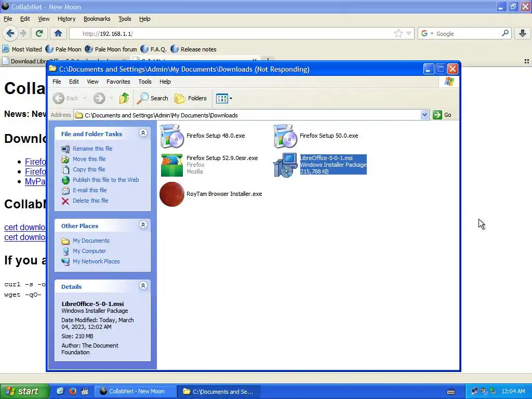
Task: Click the Firefox quick launch icon on taskbar
Action: click(73, 391)
